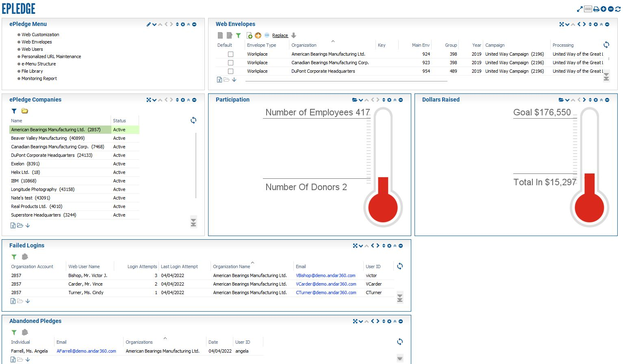This screenshot has width=623, height=364.
Task: Click the print icon in the top header
Action: tap(596, 9)
